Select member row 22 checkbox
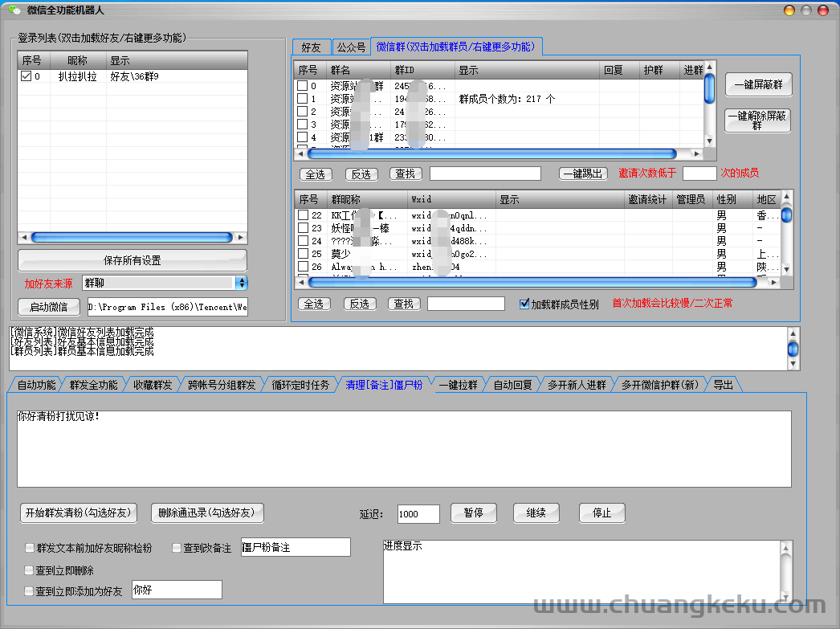 tap(304, 214)
